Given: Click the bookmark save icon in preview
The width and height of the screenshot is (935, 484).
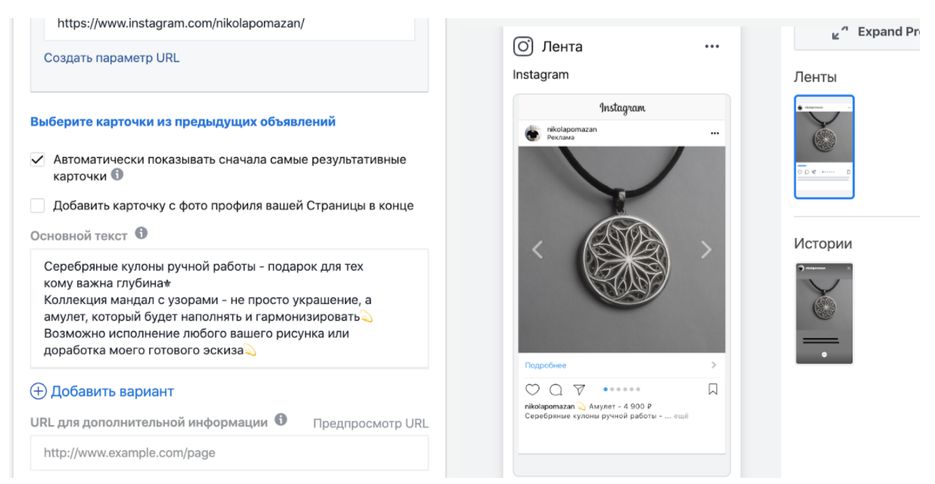Looking at the screenshot, I should click(713, 390).
